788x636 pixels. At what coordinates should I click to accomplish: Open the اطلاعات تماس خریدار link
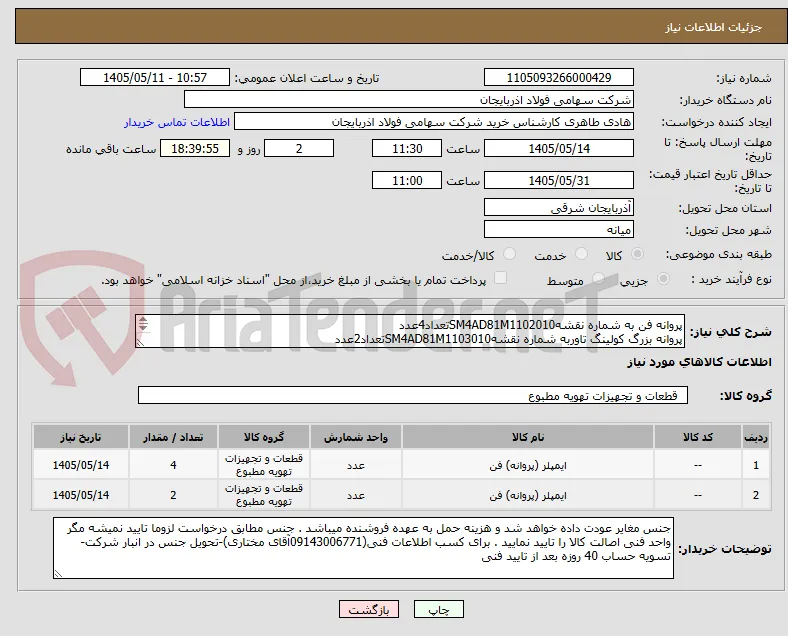coord(177,122)
